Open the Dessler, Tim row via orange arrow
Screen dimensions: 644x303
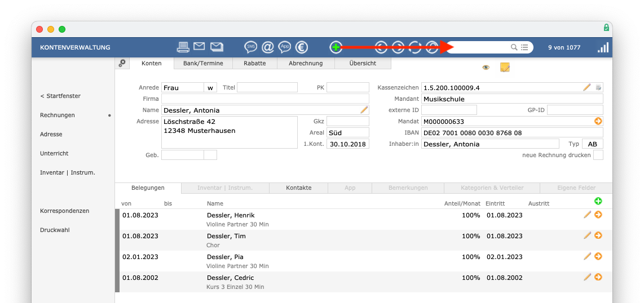pyautogui.click(x=598, y=235)
